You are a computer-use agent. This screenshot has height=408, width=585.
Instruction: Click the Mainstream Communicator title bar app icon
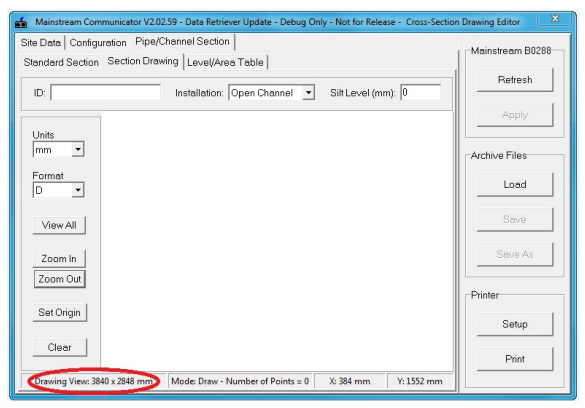tap(21, 22)
